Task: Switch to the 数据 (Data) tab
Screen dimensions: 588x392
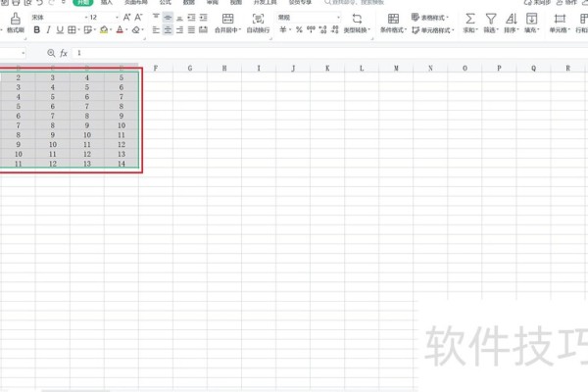Action: coord(188,2)
